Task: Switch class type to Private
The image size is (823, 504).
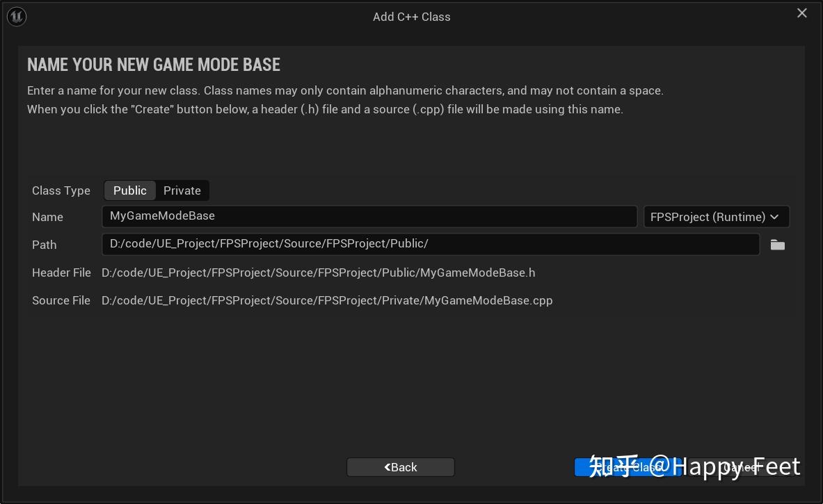Action: coord(182,190)
